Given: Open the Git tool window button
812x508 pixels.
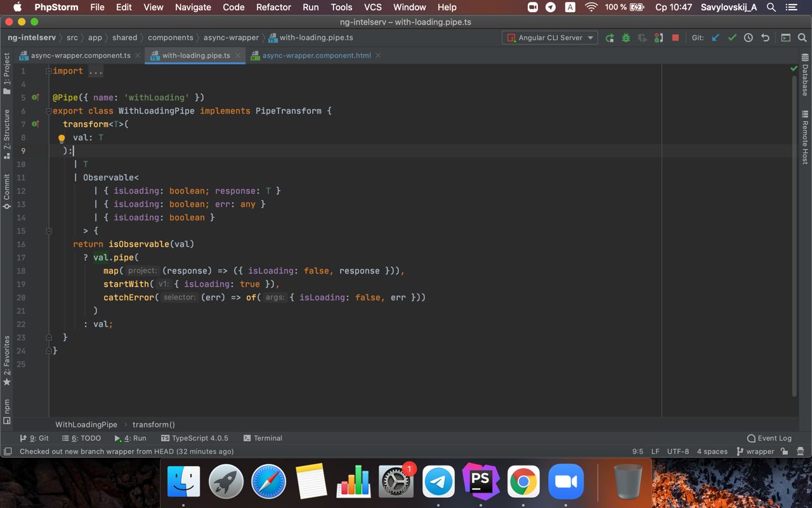Looking at the screenshot, I should pos(34,438).
